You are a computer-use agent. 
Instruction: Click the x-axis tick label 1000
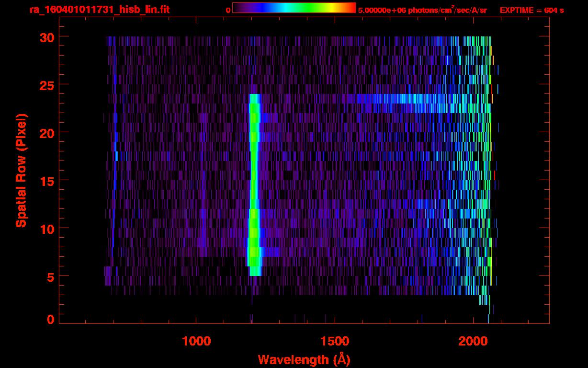[196, 341]
